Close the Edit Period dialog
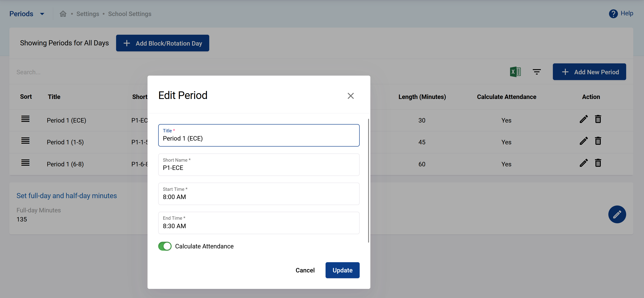Screen dimensions: 644x298 tap(351, 96)
